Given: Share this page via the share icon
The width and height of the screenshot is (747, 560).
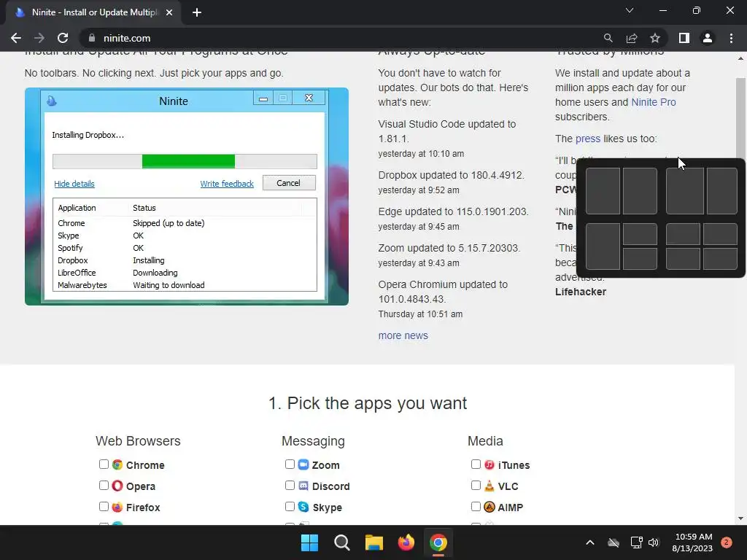Looking at the screenshot, I should point(632,38).
